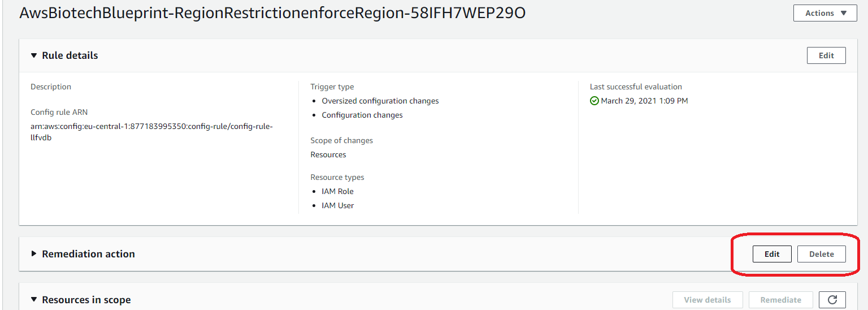The width and height of the screenshot is (868, 310).
Task: Click the 'March 29, 2021 1:09 PM' timestamp
Action: tap(644, 101)
